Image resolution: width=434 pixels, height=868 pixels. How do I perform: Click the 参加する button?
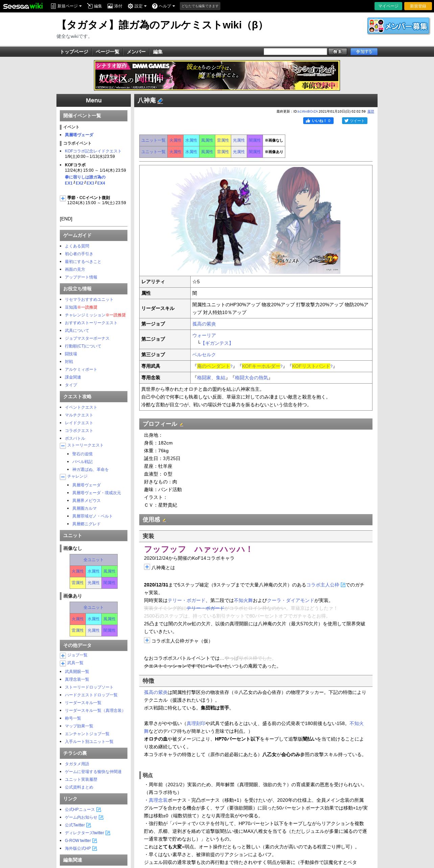pyautogui.click(x=364, y=51)
